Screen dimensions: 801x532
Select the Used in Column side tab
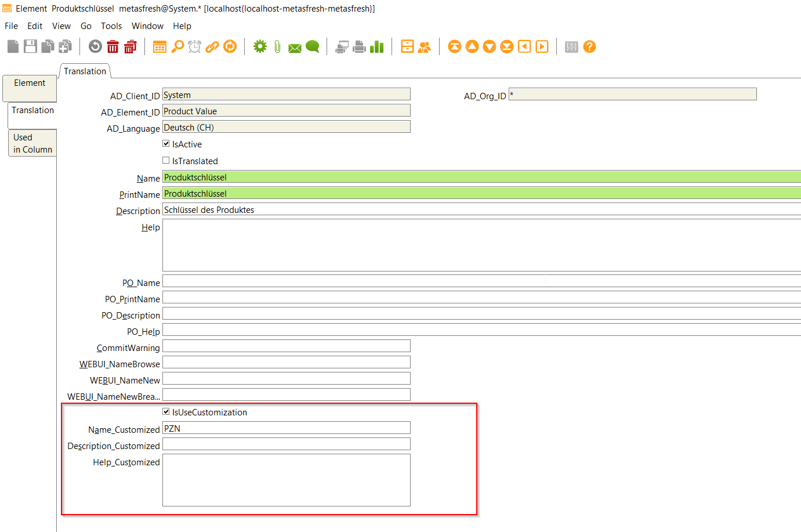pos(32,143)
